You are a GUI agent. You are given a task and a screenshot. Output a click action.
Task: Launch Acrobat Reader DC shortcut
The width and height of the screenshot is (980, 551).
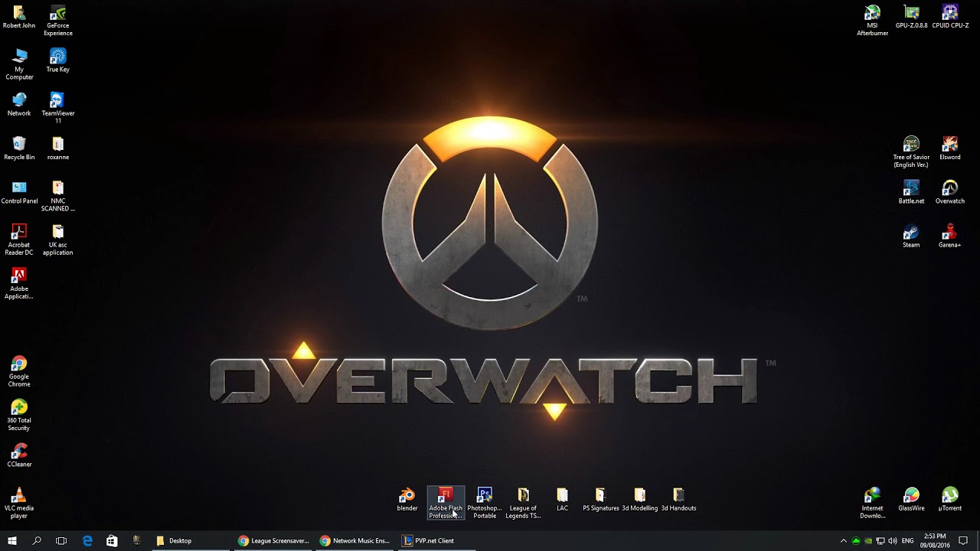pyautogui.click(x=19, y=240)
